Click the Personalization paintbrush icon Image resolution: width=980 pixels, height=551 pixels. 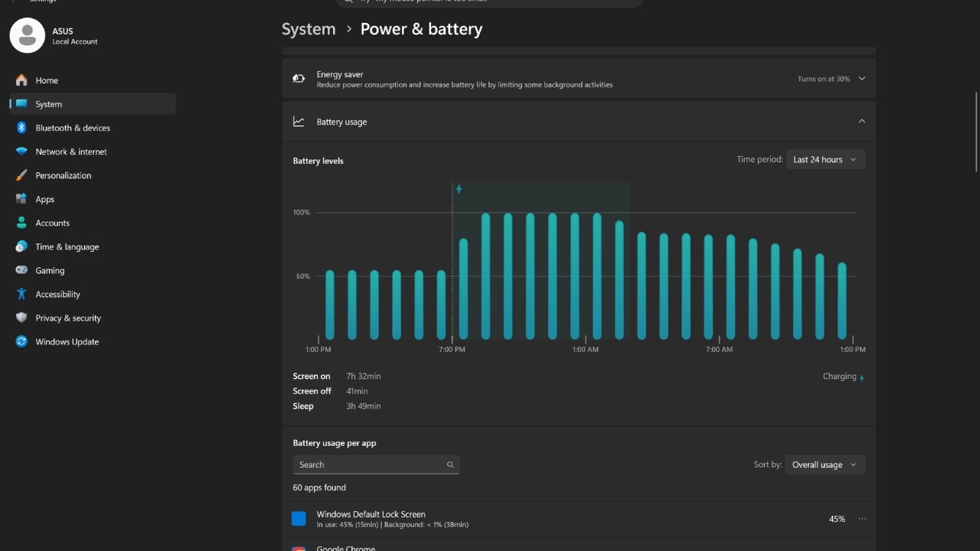tap(21, 175)
